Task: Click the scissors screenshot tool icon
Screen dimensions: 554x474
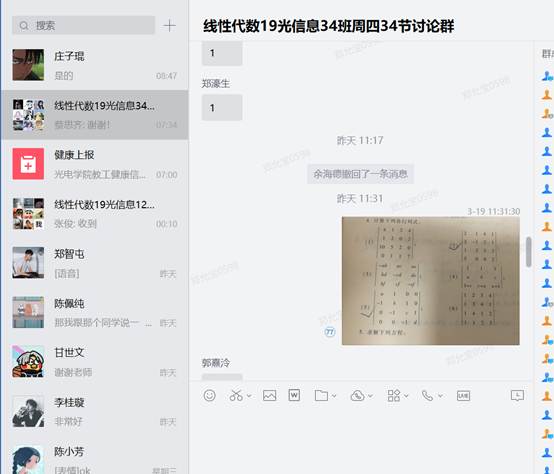Action: tap(236, 395)
